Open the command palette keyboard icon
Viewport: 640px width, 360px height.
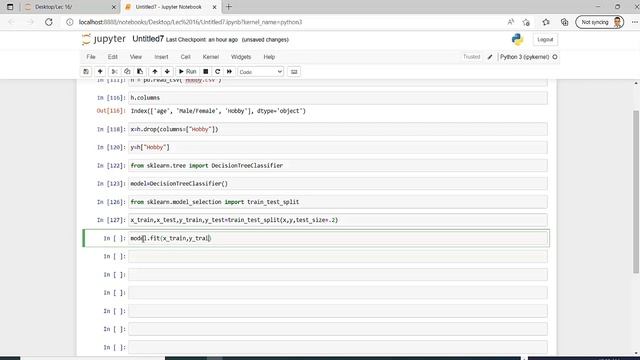click(x=294, y=72)
